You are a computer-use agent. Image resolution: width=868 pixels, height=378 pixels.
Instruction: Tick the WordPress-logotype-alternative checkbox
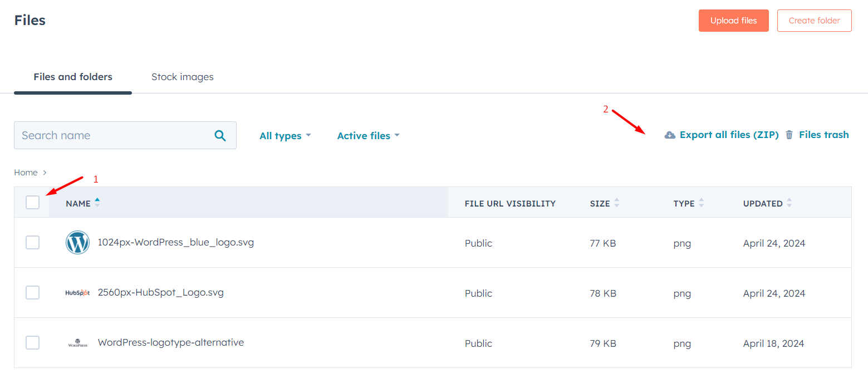(x=33, y=342)
